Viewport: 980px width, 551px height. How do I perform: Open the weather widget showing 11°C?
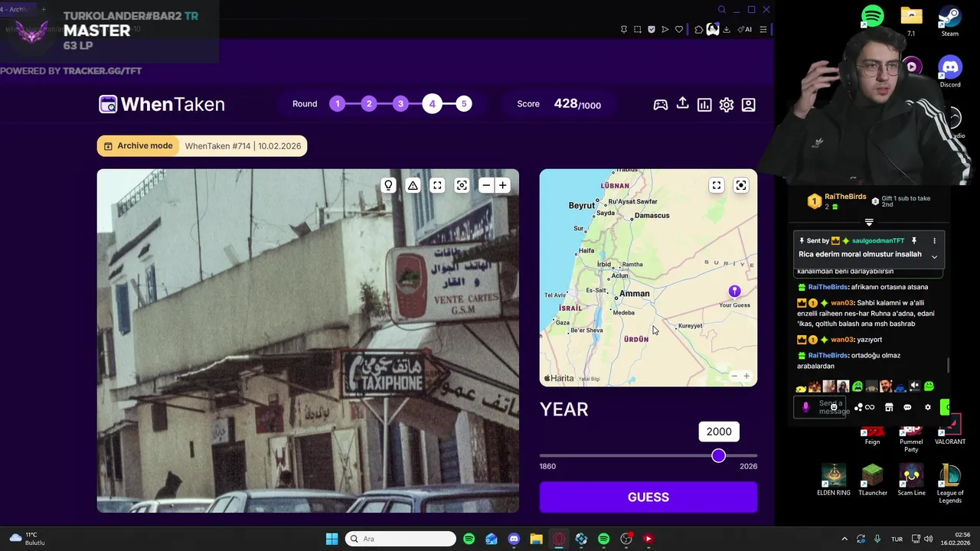pyautogui.click(x=28, y=539)
